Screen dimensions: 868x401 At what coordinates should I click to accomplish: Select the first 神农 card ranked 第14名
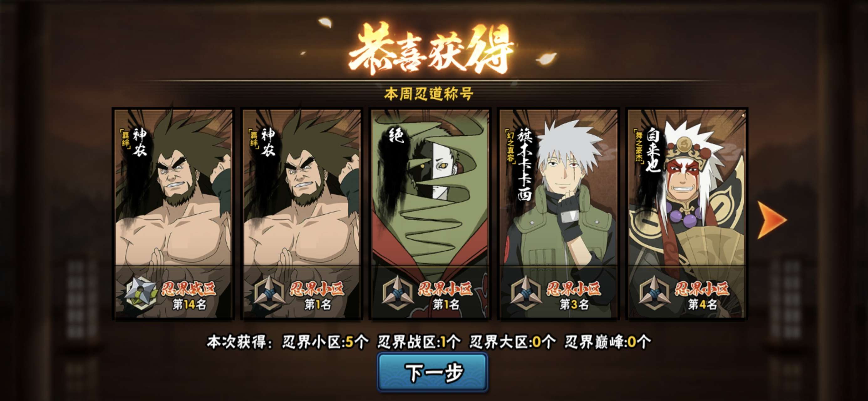173,213
